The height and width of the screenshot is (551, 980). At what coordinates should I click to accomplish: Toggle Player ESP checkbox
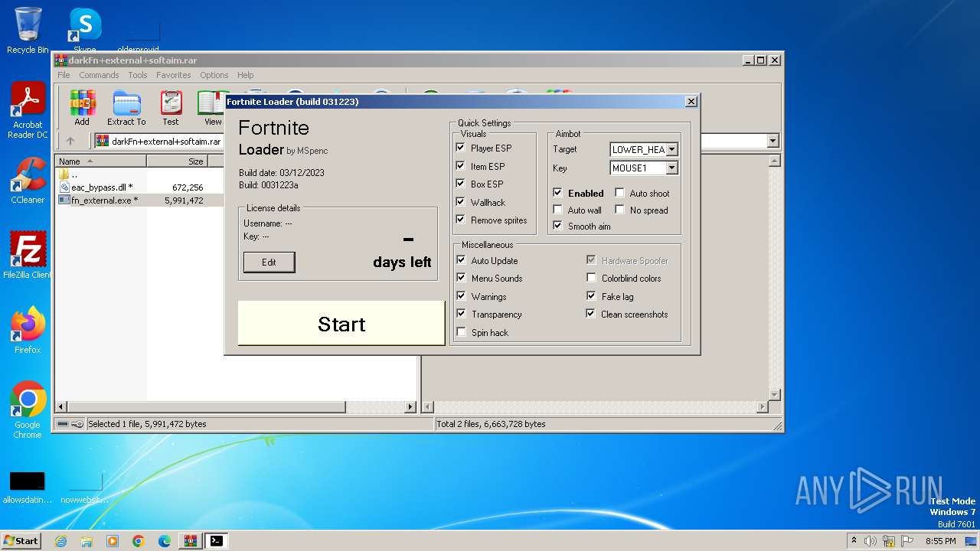[461, 148]
